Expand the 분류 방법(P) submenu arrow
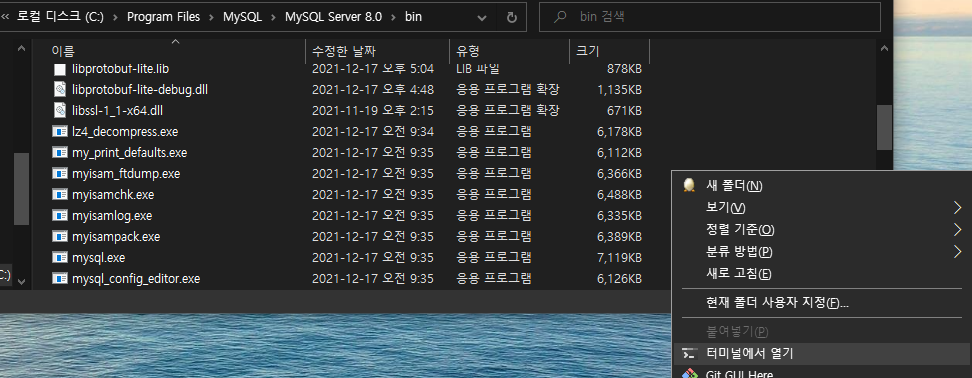Viewport: 972px width, 378px height. pyautogui.click(x=957, y=251)
